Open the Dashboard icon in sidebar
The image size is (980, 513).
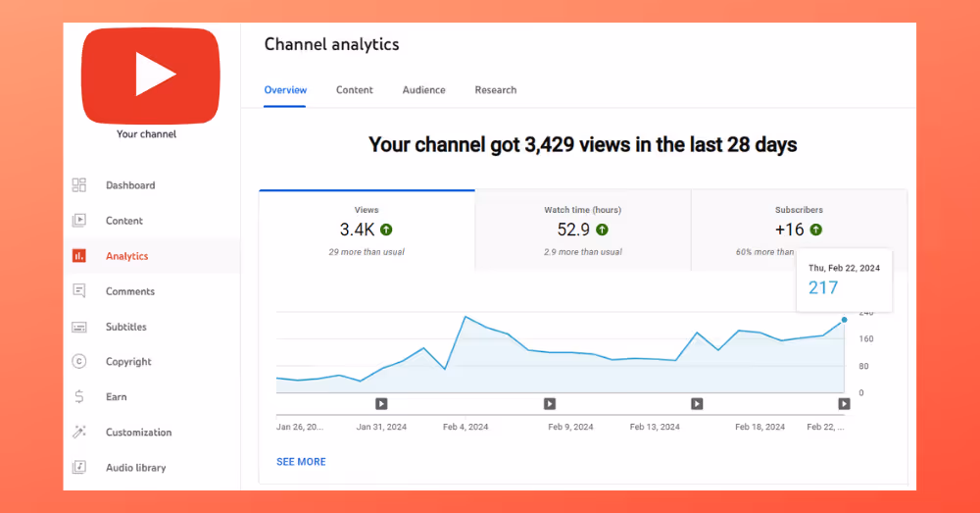tap(78, 185)
